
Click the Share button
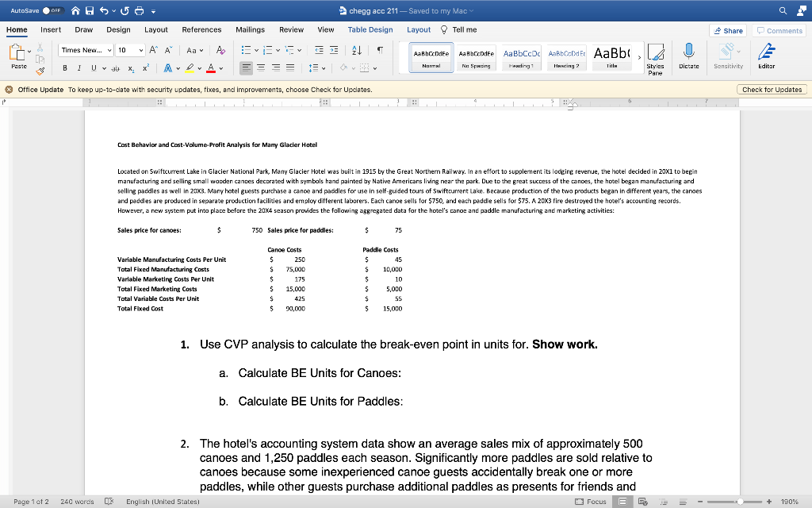pos(728,31)
